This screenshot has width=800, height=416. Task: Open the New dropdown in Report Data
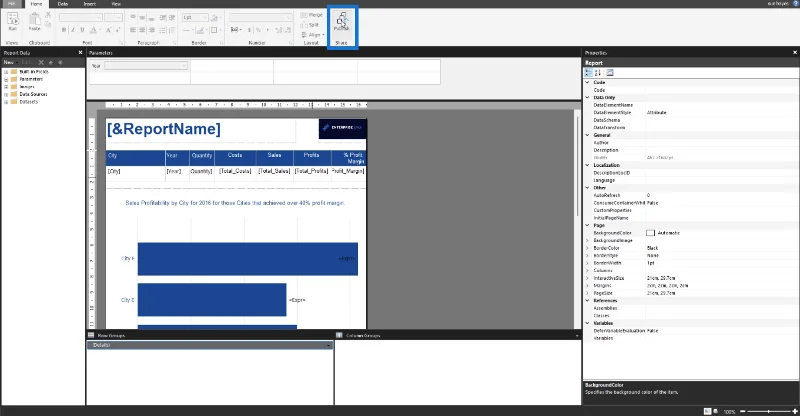[x=10, y=62]
